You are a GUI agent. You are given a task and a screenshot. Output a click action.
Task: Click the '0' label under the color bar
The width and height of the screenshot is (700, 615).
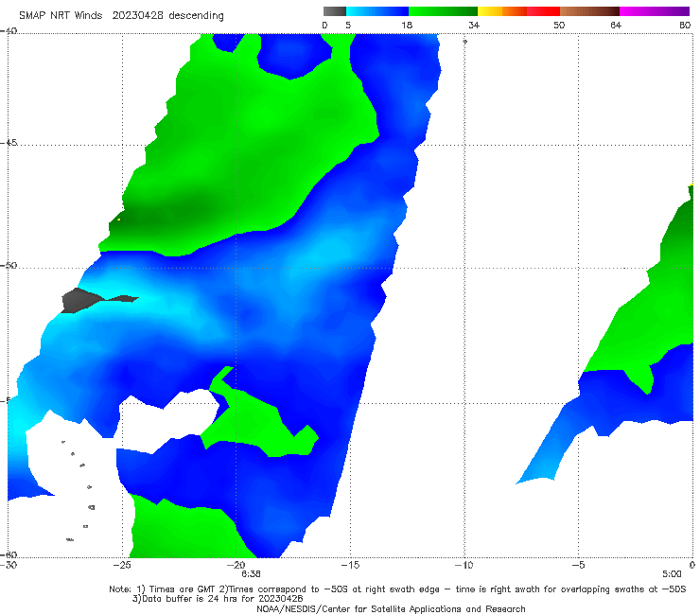coord(324,26)
